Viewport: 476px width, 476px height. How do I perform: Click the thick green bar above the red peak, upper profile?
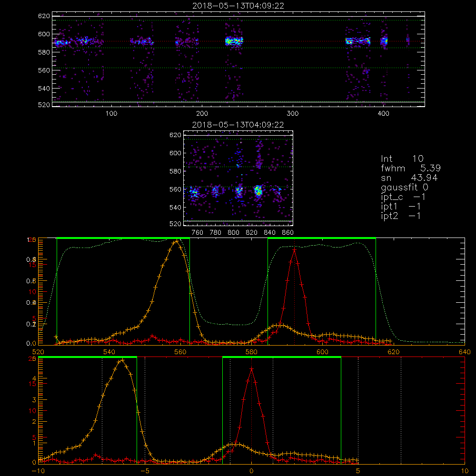[x=321, y=238]
